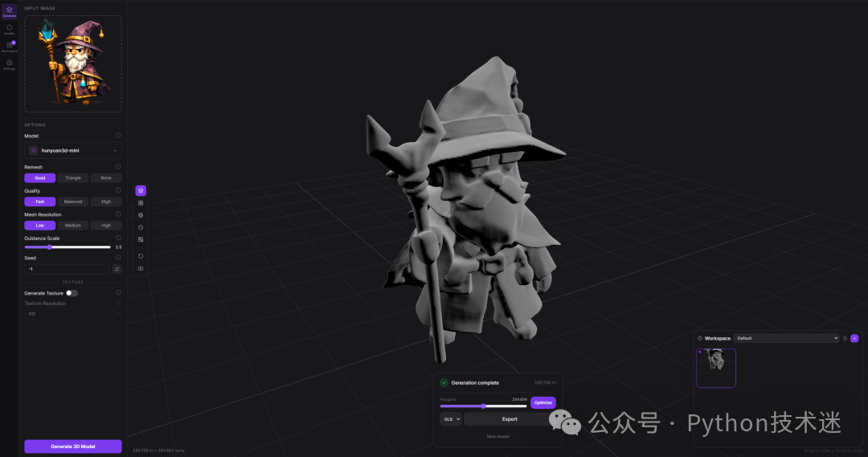
Task: Click the '589 788 tri' count in generation panel
Action: pos(545,382)
